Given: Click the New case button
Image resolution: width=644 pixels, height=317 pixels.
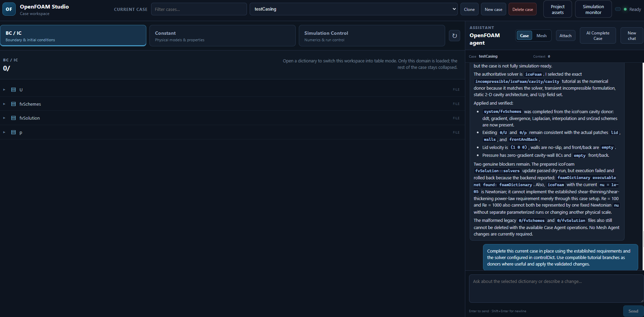Looking at the screenshot, I should coord(493,9).
